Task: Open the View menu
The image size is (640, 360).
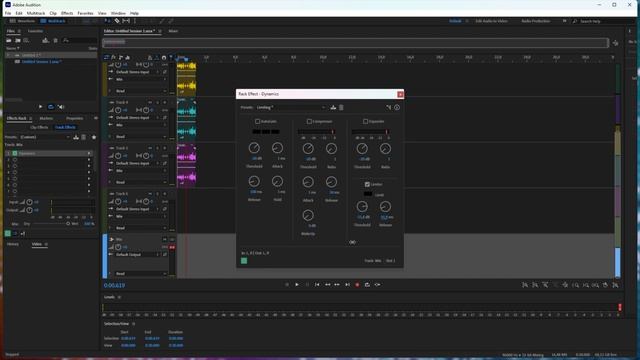Action: click(x=102, y=13)
